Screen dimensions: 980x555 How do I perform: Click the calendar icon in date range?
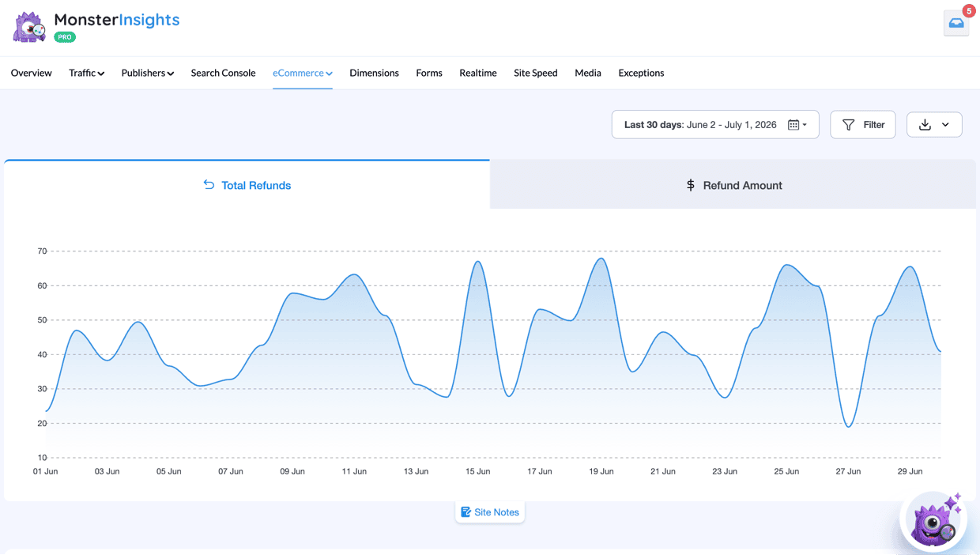point(793,125)
